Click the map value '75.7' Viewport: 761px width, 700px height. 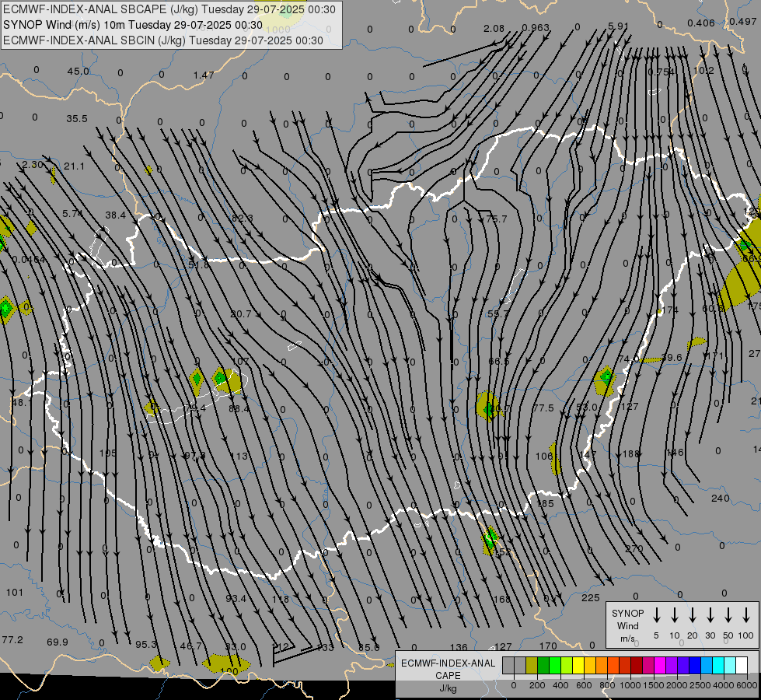click(497, 219)
